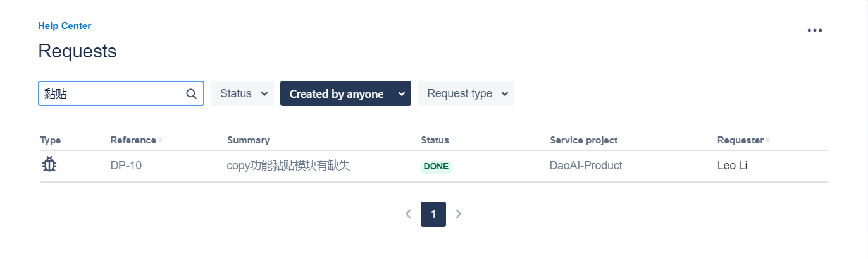Expand the Request type filter
Viewport: 868px width, 259px height.
click(x=466, y=93)
